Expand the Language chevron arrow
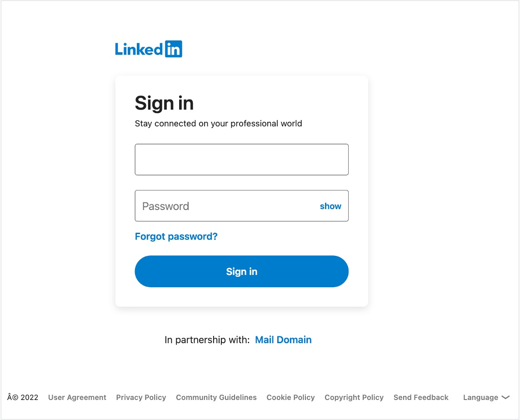 [505, 397]
